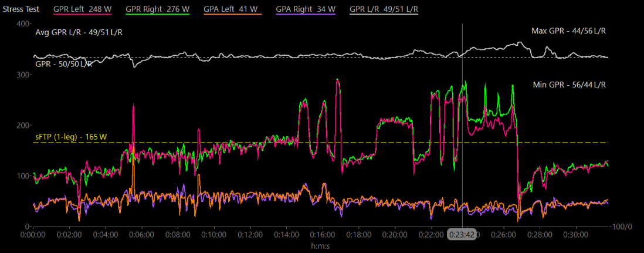Image resolution: width=644 pixels, height=253 pixels.
Task: Click the 0:18:00 time axis tick
Action: pos(359,234)
